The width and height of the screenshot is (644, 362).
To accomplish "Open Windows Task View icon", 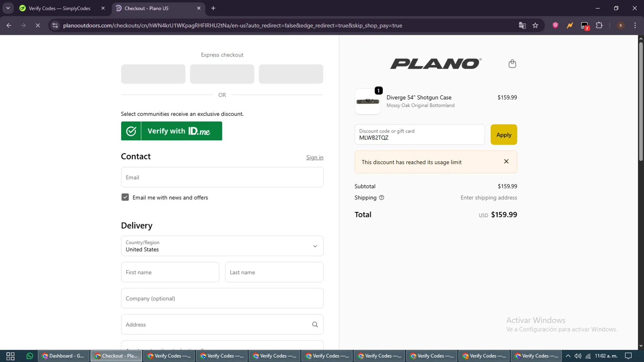I will coord(11,356).
